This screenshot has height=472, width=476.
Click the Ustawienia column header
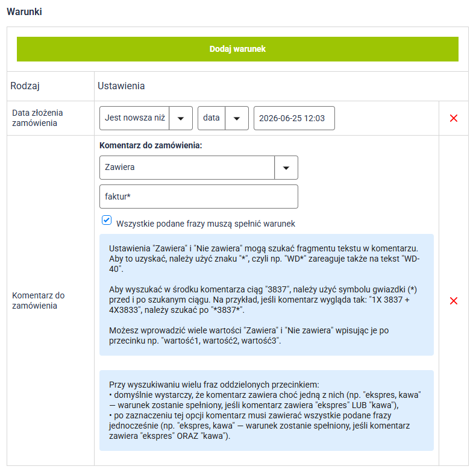pos(121,86)
